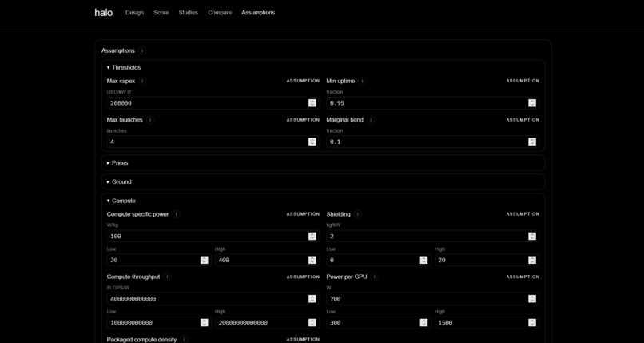
Task: Select the Assumptions tab
Action: (258, 13)
